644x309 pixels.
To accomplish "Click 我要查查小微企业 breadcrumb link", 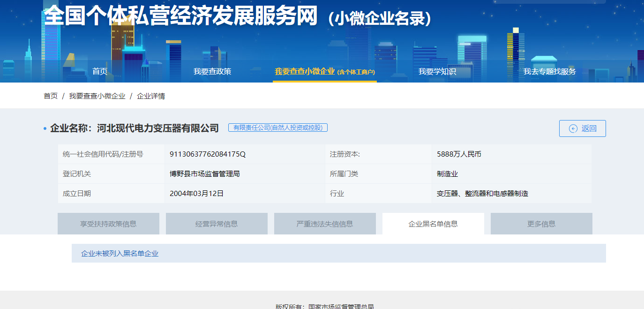I will point(97,96).
